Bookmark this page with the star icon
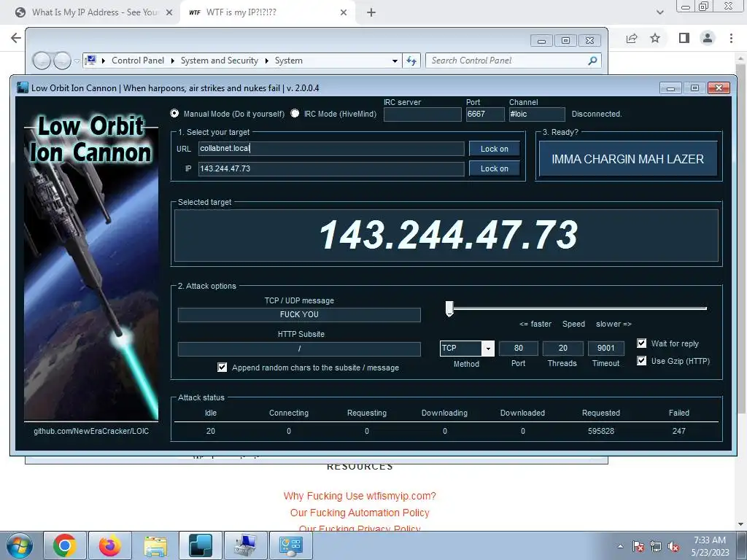 [x=656, y=38]
